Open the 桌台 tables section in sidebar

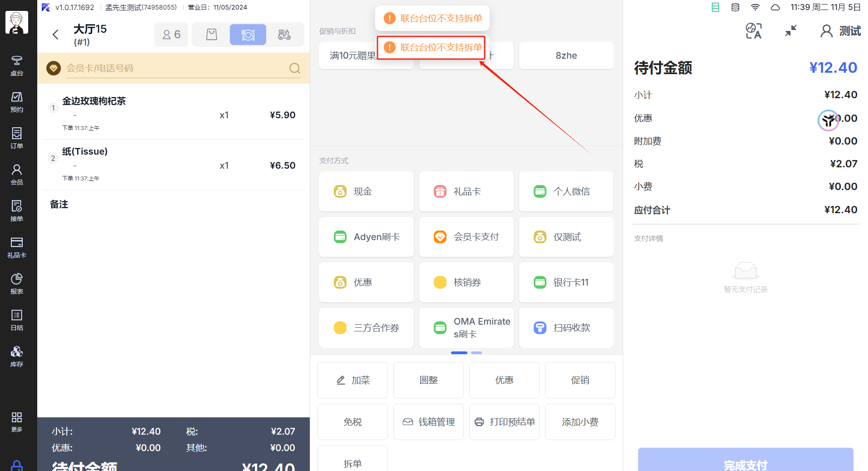click(17, 65)
